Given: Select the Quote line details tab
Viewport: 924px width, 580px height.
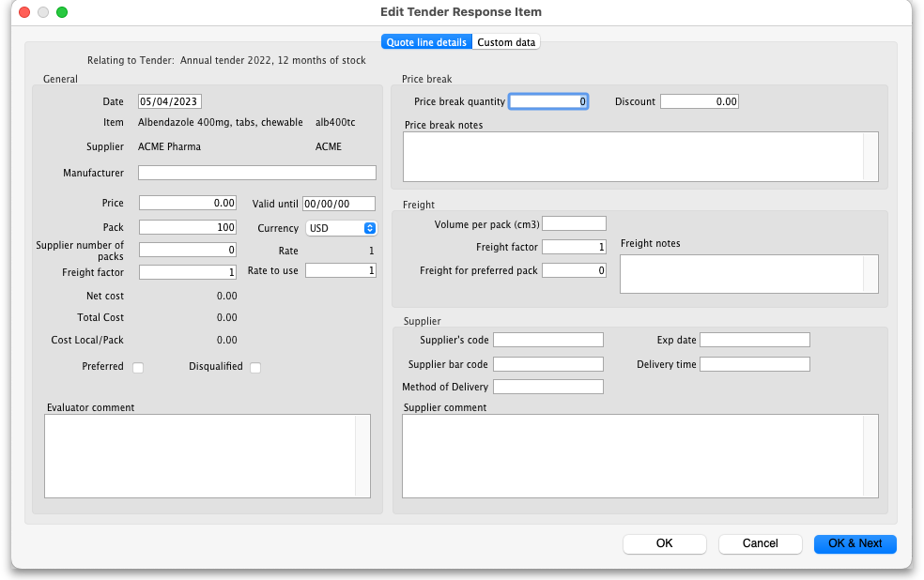Looking at the screenshot, I should pyautogui.click(x=426, y=42).
